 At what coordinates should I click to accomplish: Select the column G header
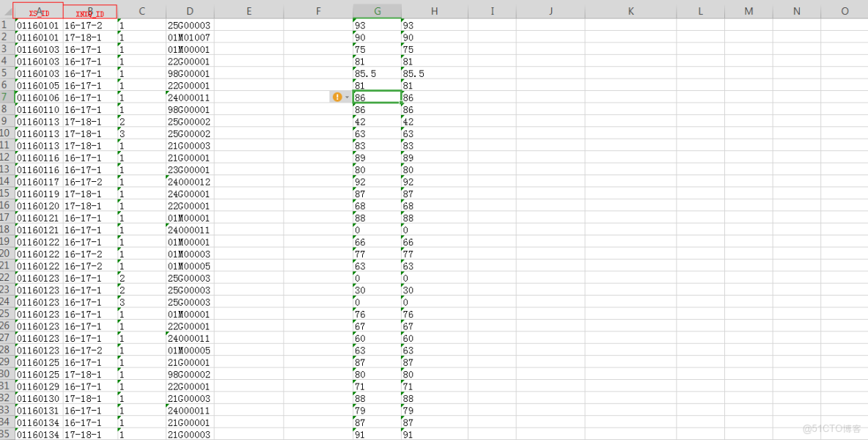(x=377, y=10)
